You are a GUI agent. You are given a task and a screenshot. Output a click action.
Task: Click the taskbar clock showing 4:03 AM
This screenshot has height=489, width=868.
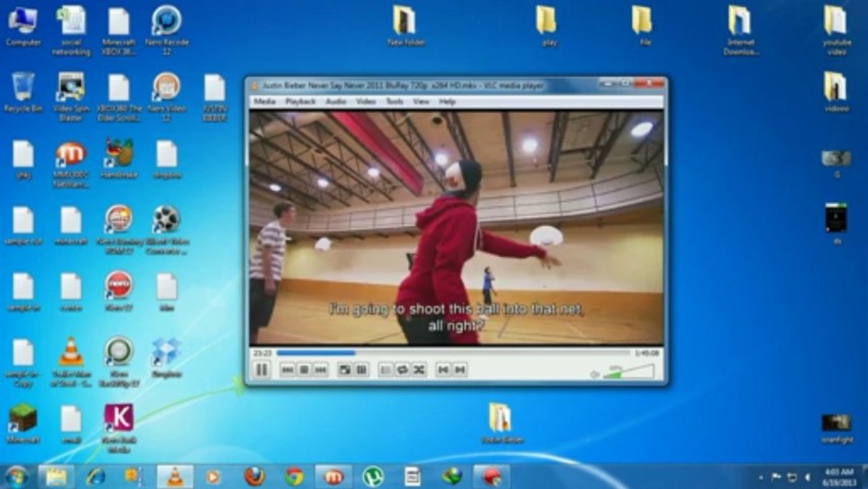pyautogui.click(x=838, y=477)
